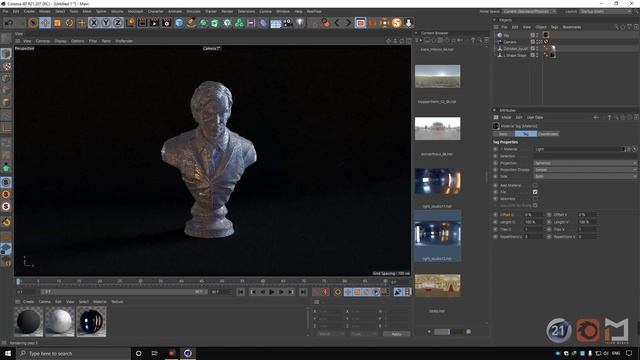
Task: Select the reflective Light HDRI material sphere
Action: [x=91, y=322]
